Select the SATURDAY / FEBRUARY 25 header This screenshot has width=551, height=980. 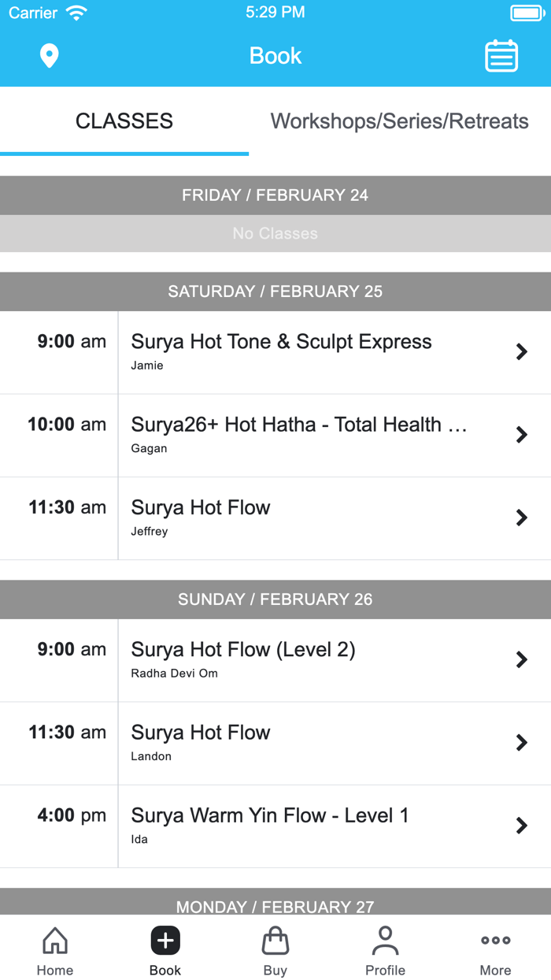pos(275,291)
